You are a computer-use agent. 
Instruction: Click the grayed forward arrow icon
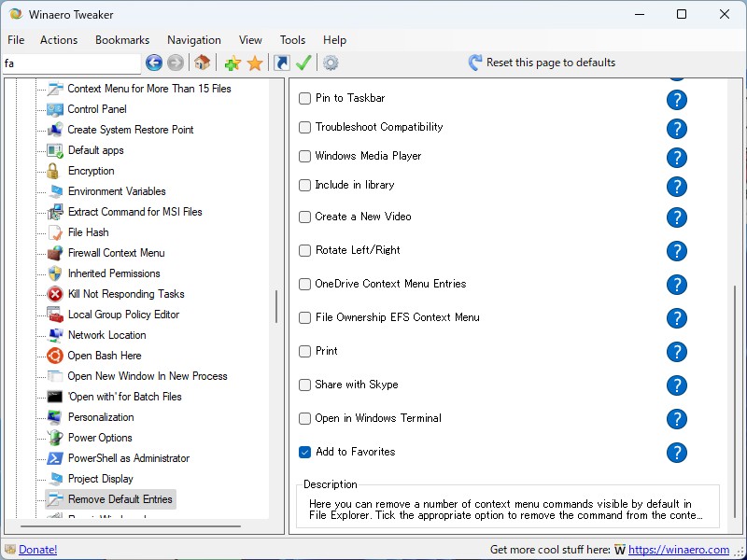point(176,63)
